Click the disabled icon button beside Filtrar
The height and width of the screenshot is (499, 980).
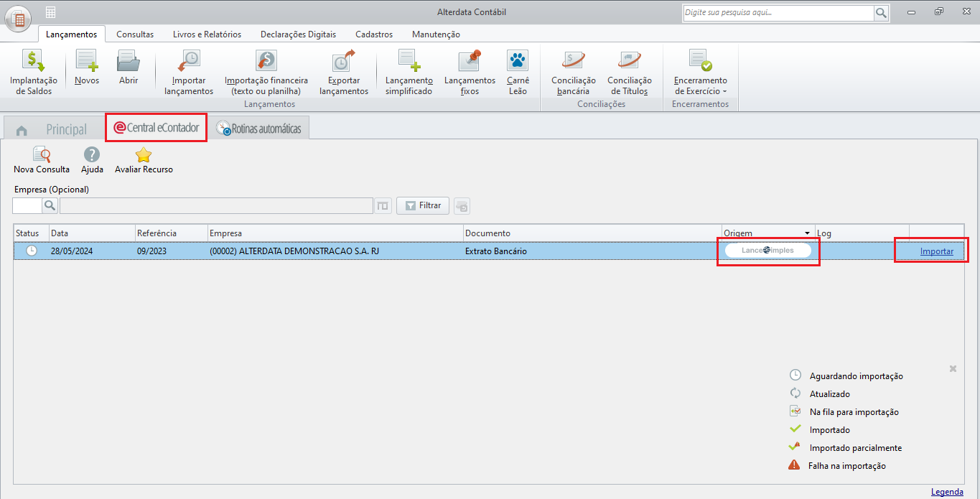point(462,206)
